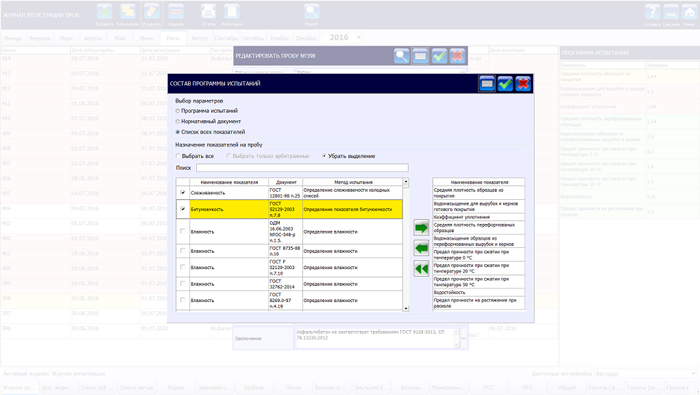700x395 pixels.
Task: Switch to Июнь month tab
Action: [x=146, y=38]
